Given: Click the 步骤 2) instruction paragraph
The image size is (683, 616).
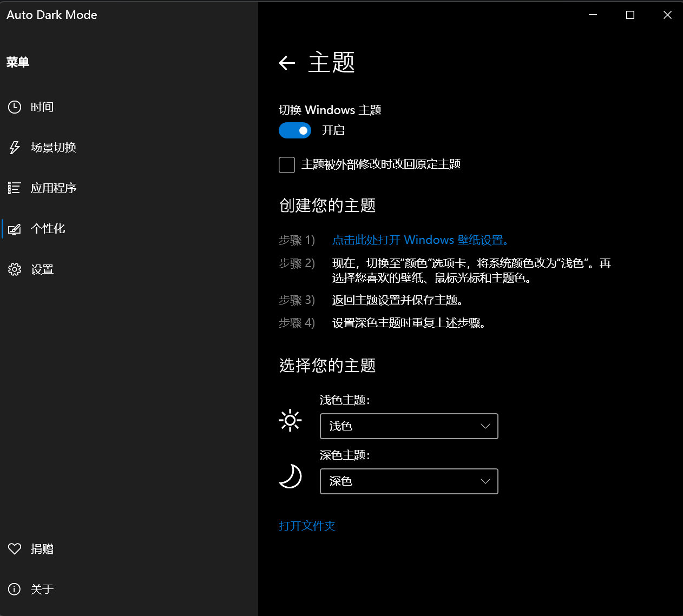Looking at the screenshot, I should tap(471, 270).
